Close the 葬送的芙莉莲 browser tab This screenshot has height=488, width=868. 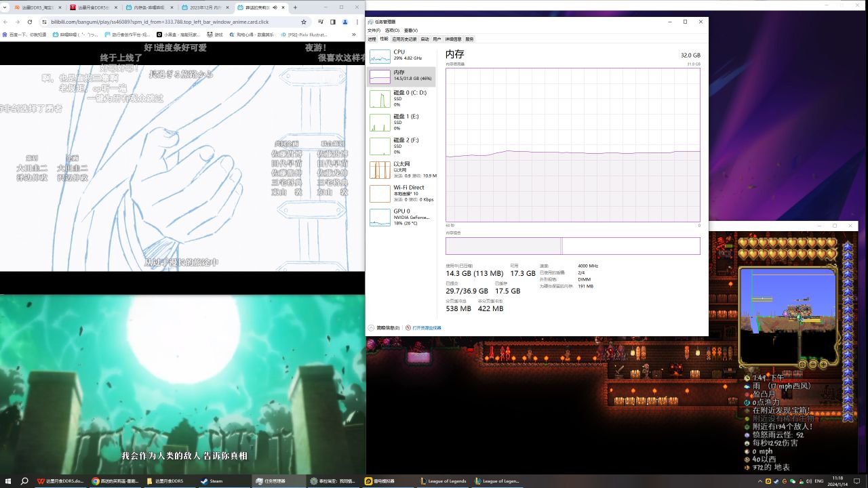pos(283,7)
